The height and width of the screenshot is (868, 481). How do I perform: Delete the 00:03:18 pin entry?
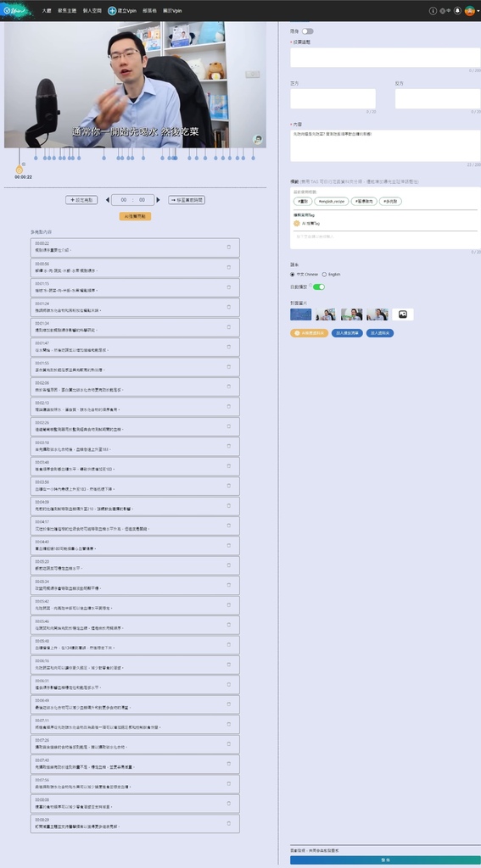(x=229, y=446)
